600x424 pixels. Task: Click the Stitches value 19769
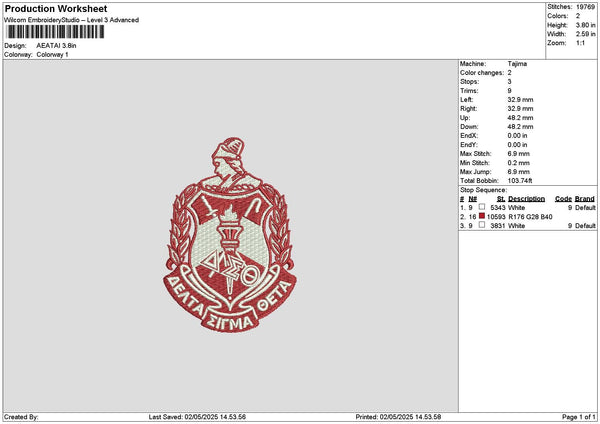pos(585,7)
